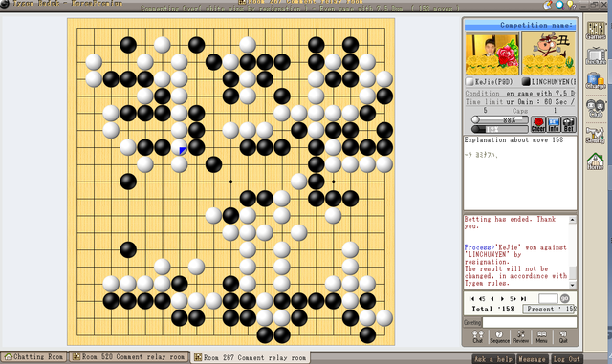Click the round go button
Image resolution: width=612 pixels, height=364 pixels.
565,298
